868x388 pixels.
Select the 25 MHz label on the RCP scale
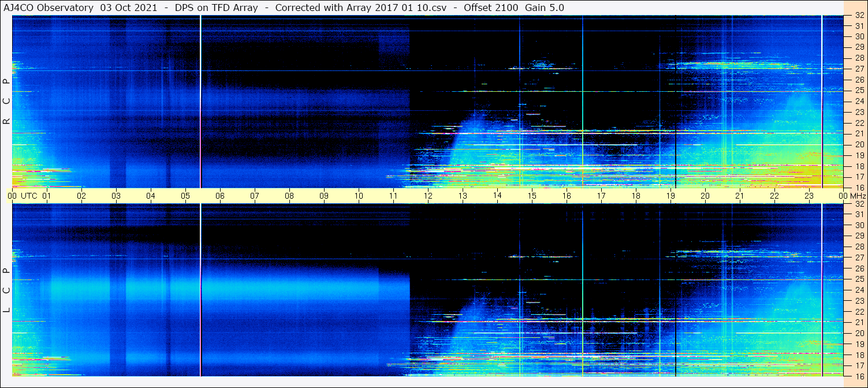pos(859,91)
